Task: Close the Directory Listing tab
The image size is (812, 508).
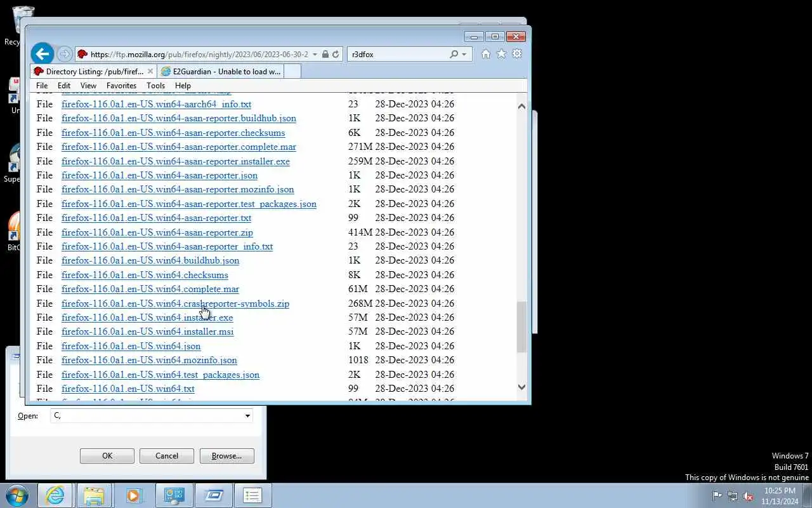Action: point(150,71)
